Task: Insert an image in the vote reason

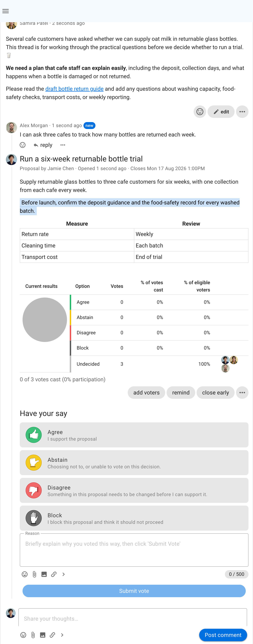Action: pyautogui.click(x=44, y=574)
